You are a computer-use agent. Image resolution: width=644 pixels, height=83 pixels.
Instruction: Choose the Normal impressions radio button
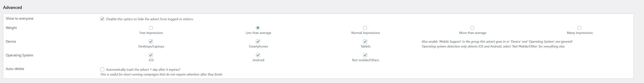(365, 28)
